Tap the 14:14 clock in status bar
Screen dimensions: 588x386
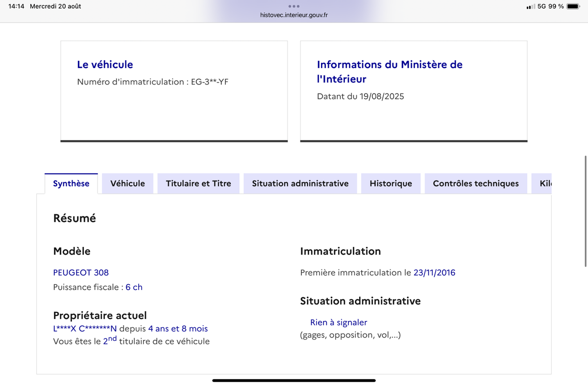point(16,6)
